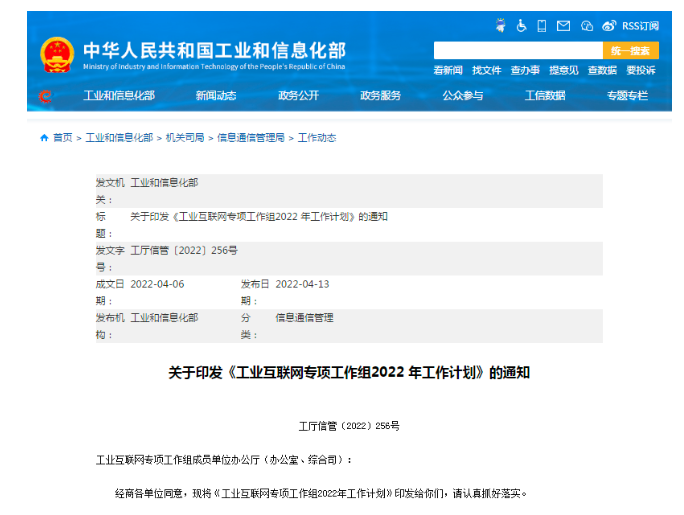Open the wheelchair accessibility mode icon

click(x=521, y=26)
